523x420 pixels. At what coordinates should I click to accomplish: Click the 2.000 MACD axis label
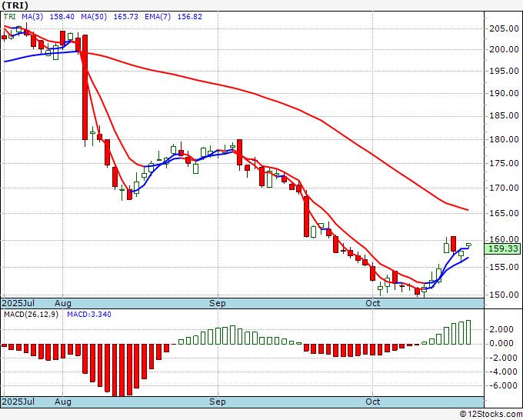click(501, 329)
